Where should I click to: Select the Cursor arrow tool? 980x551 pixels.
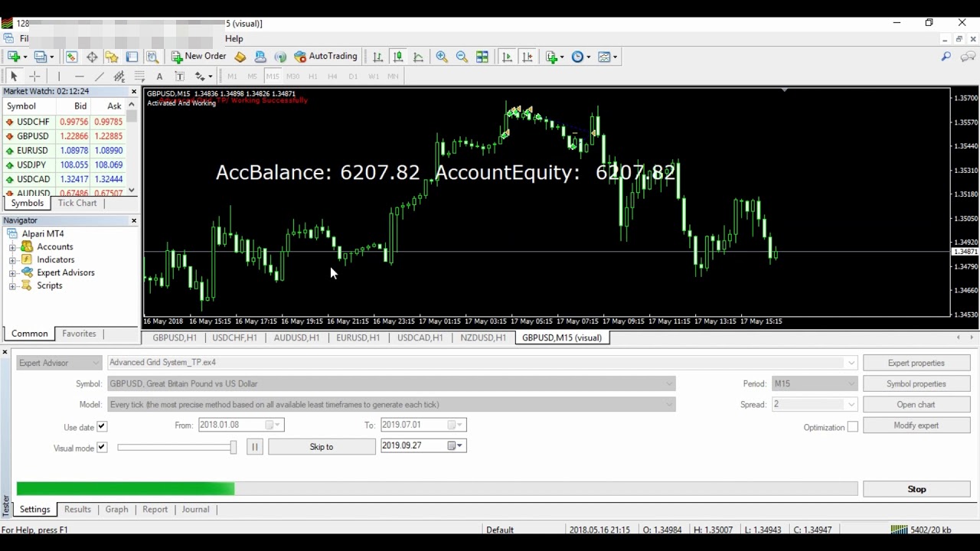click(x=14, y=76)
